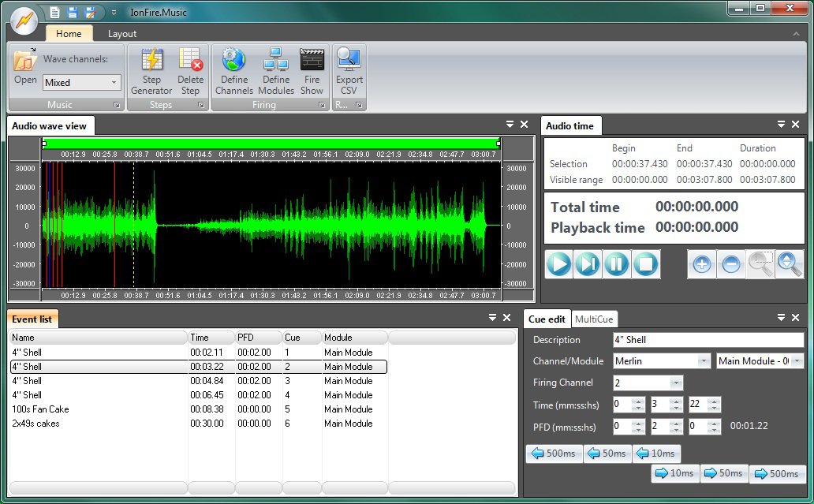Click the zoom full range magnifier
The image size is (814, 504).
click(789, 264)
